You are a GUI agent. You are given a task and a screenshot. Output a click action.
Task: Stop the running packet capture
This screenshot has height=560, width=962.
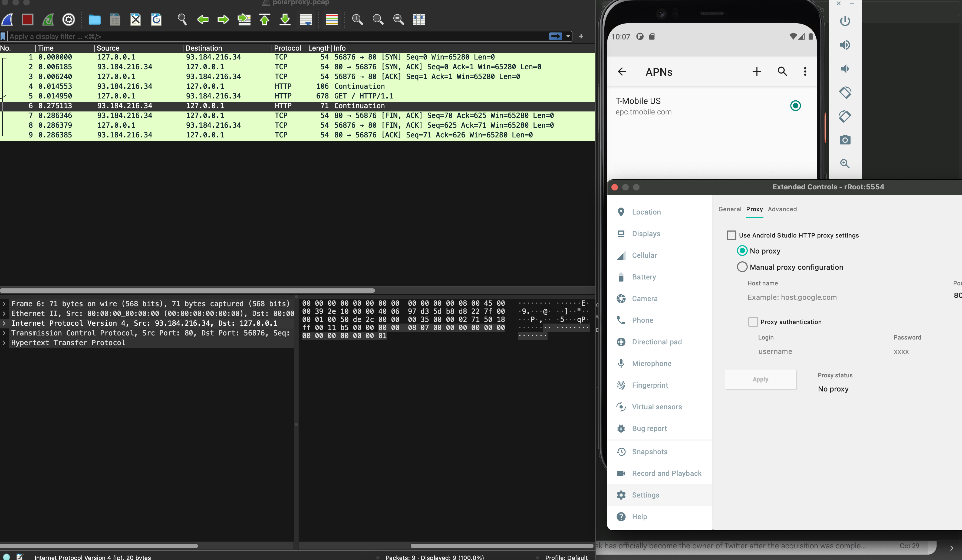pos(27,19)
